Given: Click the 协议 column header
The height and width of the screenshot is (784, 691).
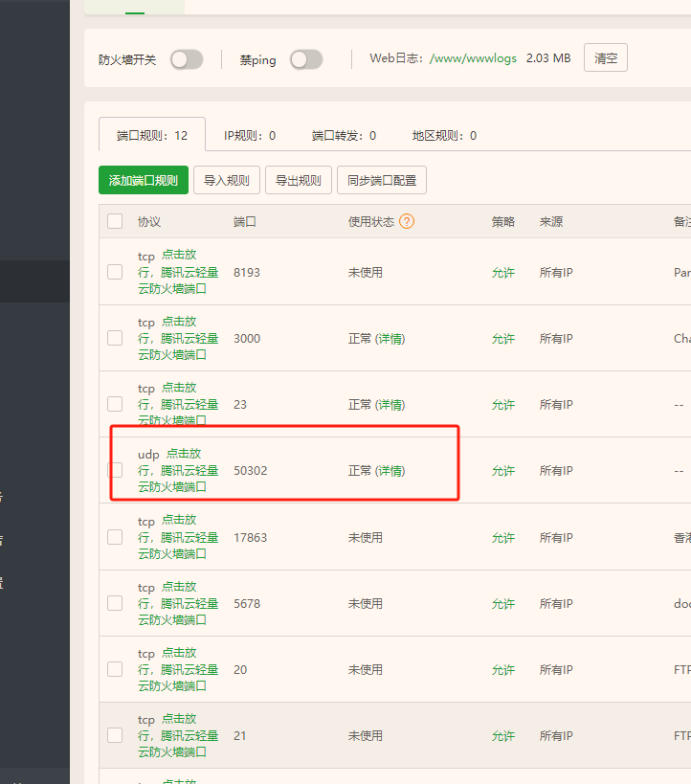Looking at the screenshot, I should (x=149, y=221).
